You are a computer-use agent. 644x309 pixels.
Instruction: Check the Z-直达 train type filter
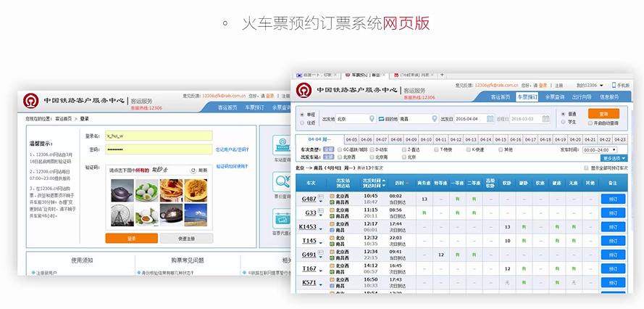tap(404, 149)
